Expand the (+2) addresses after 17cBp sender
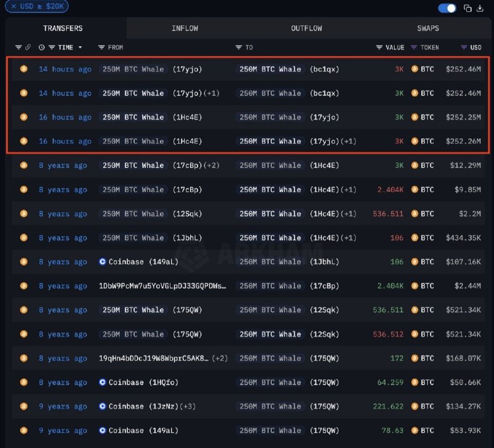This screenshot has height=448, width=494. pyautogui.click(x=211, y=165)
